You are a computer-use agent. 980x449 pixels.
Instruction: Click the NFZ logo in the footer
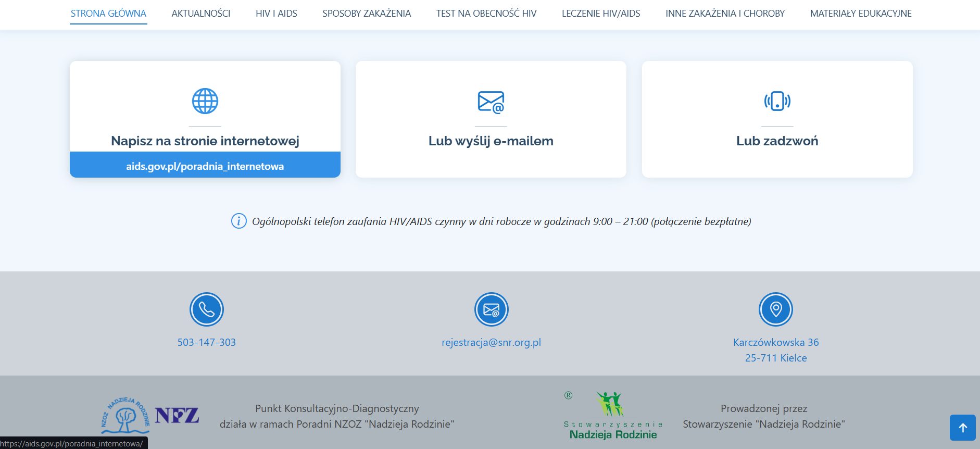(177, 415)
